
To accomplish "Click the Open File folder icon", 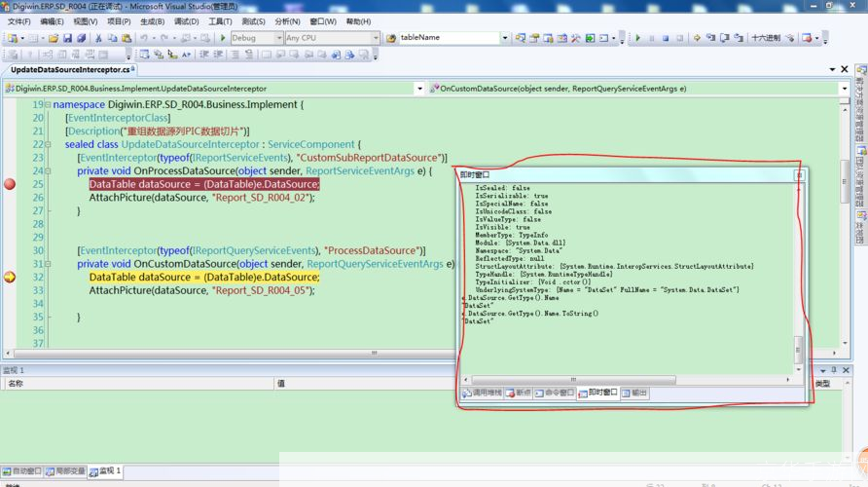I will (54, 38).
